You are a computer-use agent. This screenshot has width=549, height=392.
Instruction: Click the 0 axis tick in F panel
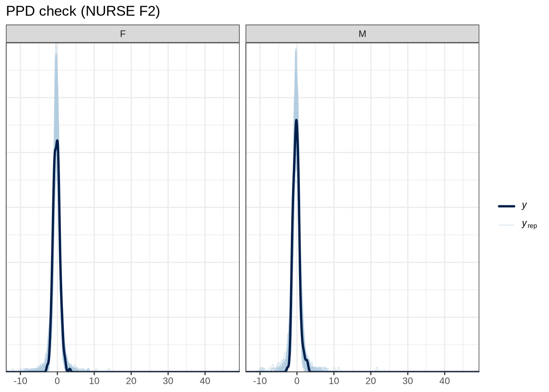pyautogui.click(x=57, y=381)
